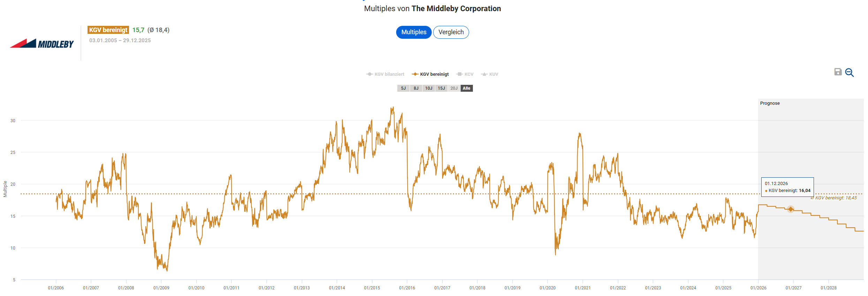Viewport: 868px width, 296px height.
Task: Click the highlighted 01.12.2026 forecast data point
Action: [x=791, y=209]
